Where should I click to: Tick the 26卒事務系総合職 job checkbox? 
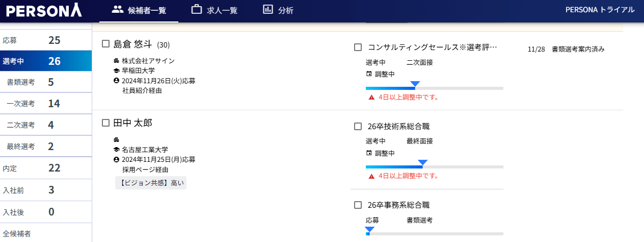[358, 205]
